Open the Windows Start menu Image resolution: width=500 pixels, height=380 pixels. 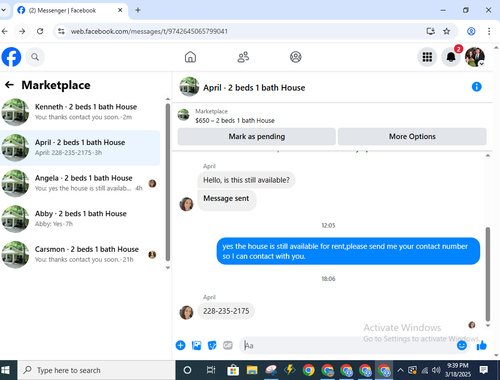tap(6, 370)
